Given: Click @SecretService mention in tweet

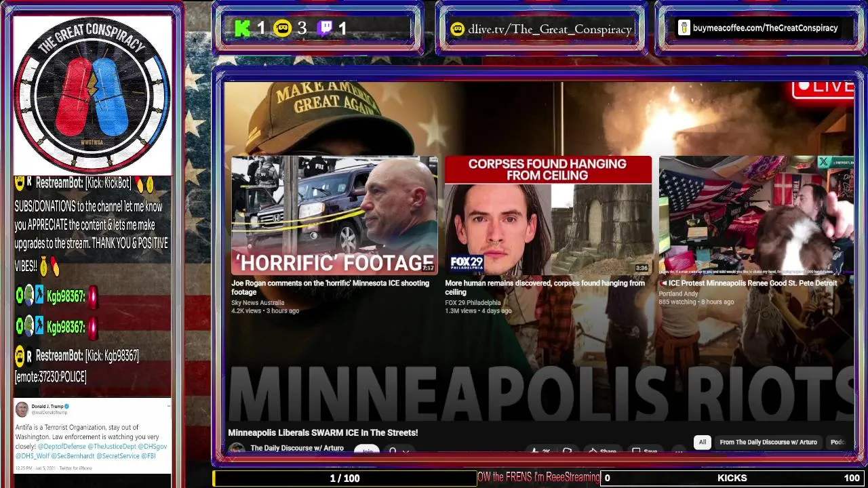Looking at the screenshot, I should 117,456.
